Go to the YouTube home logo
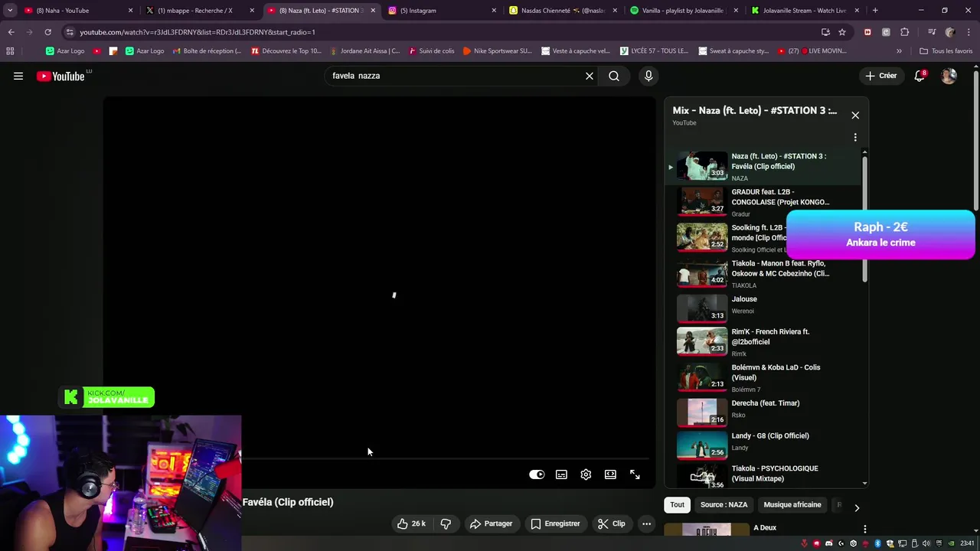Screen dimensions: 980x551 click(60, 76)
